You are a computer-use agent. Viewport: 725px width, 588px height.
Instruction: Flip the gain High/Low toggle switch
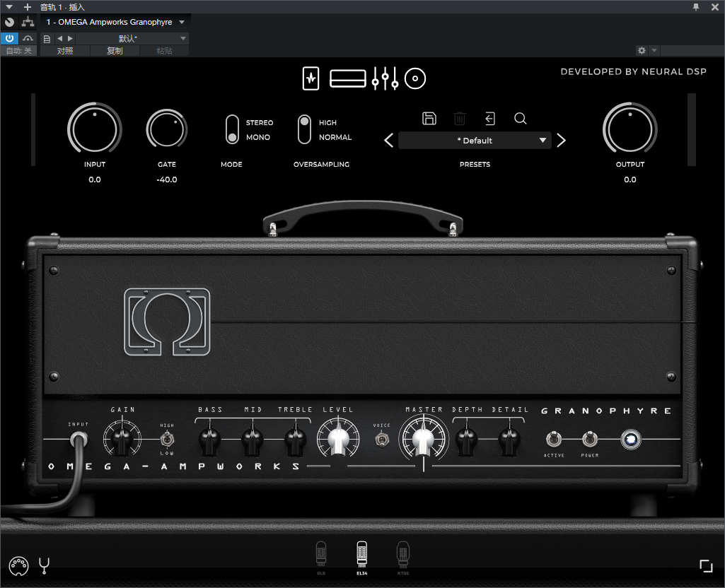click(x=167, y=439)
